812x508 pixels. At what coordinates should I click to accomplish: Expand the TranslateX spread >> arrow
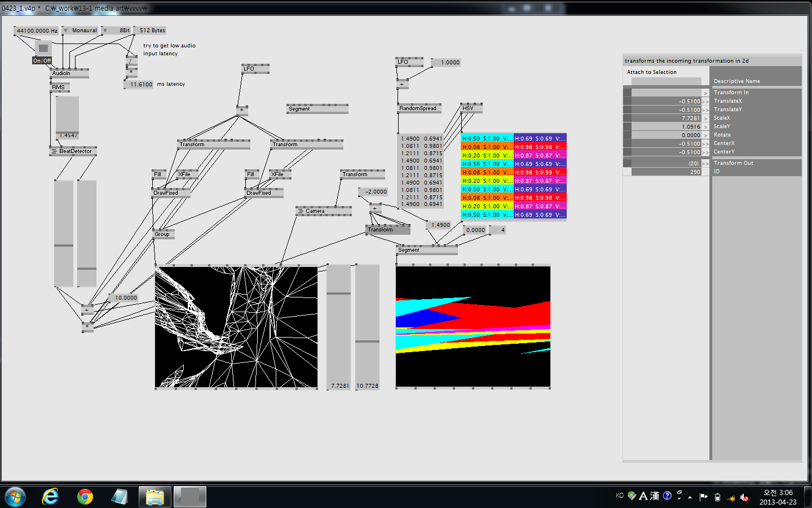coord(705,102)
